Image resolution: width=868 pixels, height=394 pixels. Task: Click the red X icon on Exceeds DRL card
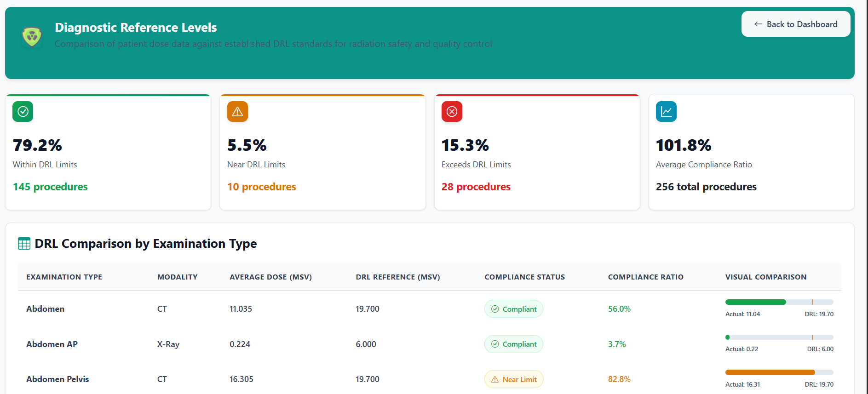tap(452, 111)
